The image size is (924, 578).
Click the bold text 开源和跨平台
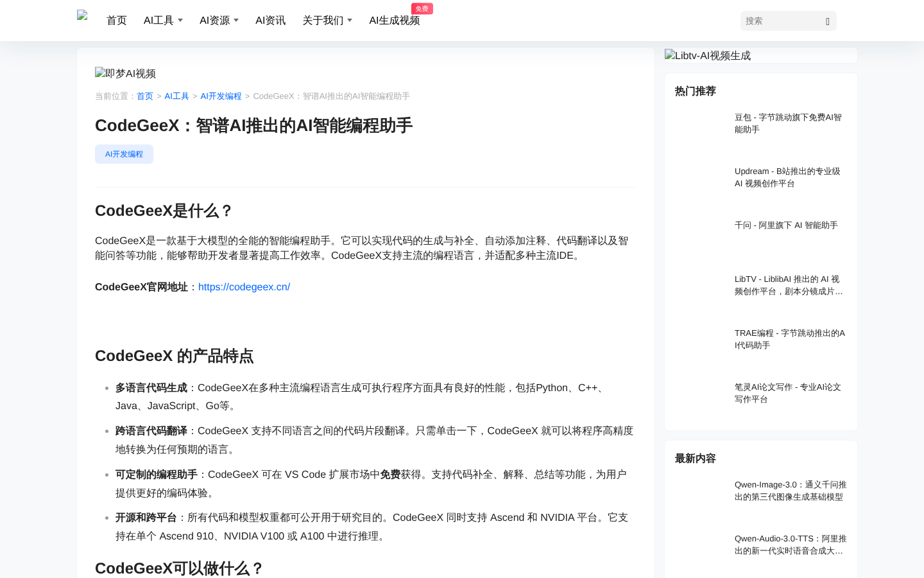pos(146,518)
